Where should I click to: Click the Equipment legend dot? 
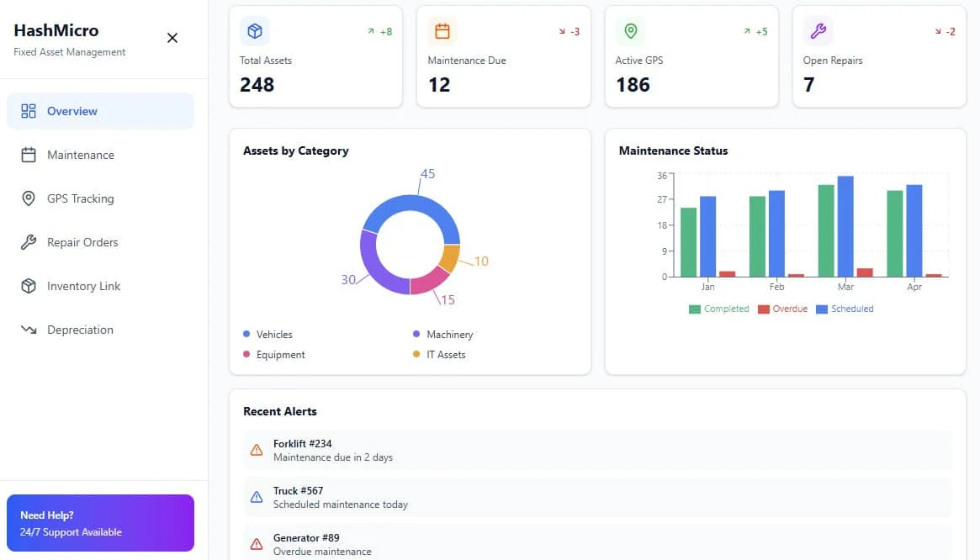tap(246, 354)
